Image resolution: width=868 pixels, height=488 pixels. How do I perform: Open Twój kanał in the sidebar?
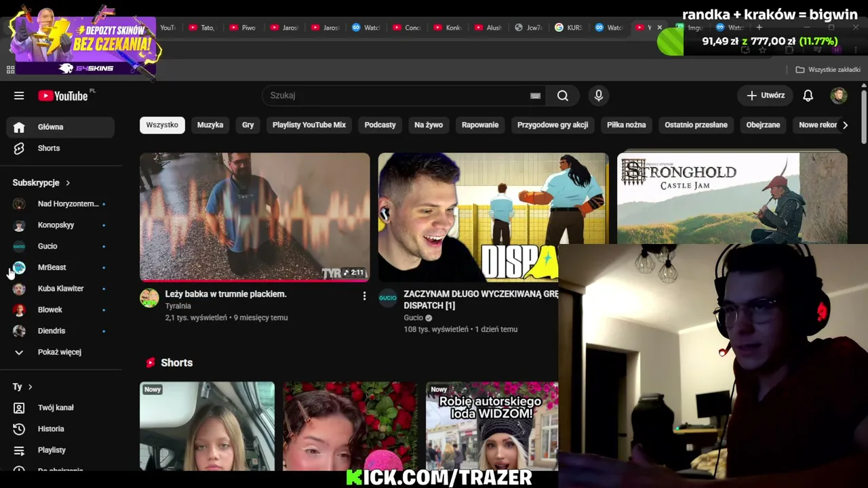[60, 407]
